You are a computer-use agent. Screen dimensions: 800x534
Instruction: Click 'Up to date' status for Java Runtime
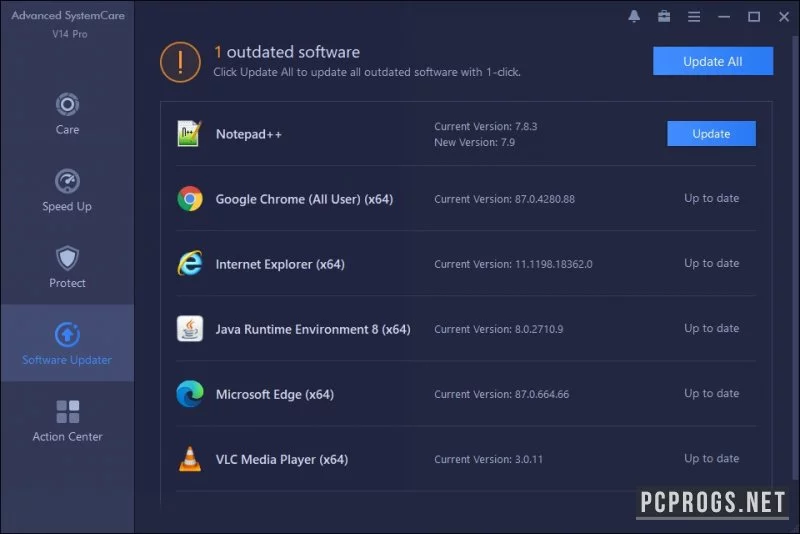coord(712,328)
